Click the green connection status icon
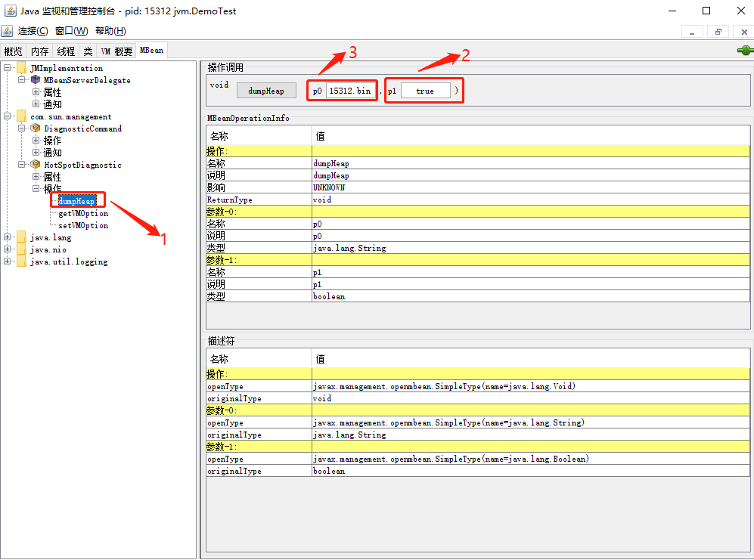Image resolution: width=754 pixels, height=560 pixels. click(745, 50)
